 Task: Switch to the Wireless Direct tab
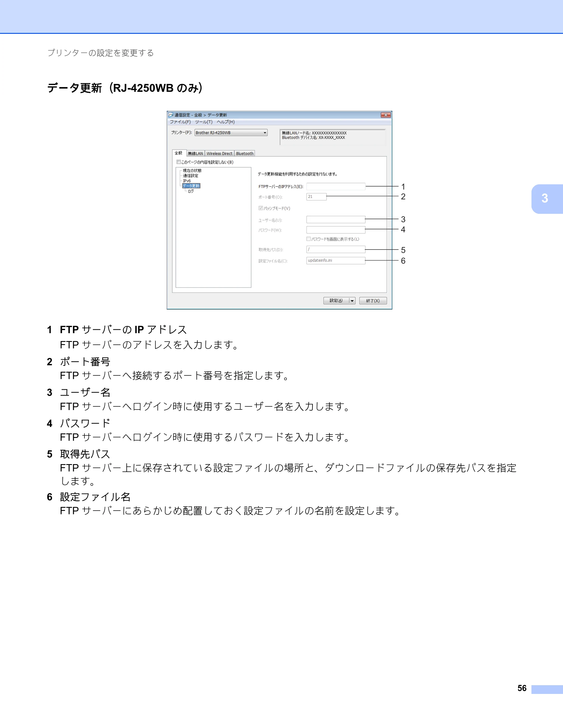(220, 153)
